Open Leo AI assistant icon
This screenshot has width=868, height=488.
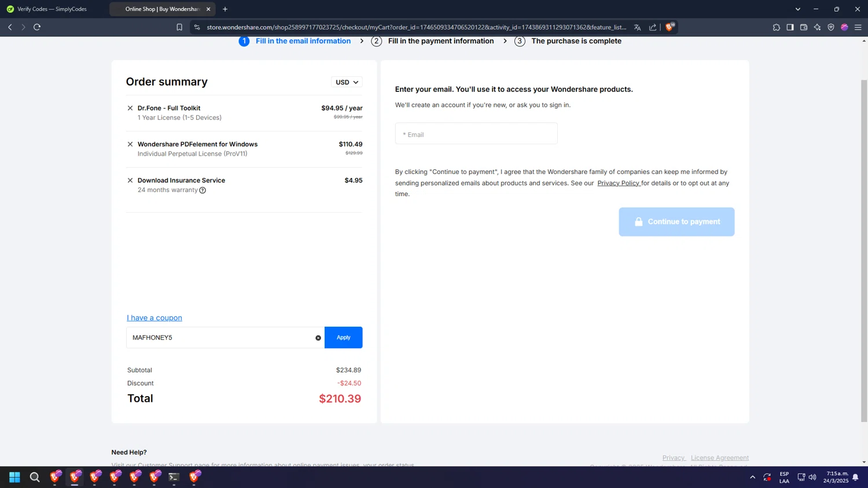[x=817, y=27]
